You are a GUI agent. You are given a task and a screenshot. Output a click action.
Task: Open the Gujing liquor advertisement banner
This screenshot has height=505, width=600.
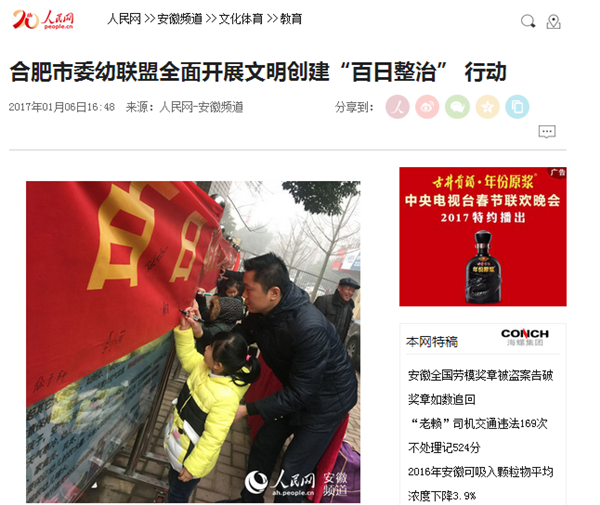483,236
